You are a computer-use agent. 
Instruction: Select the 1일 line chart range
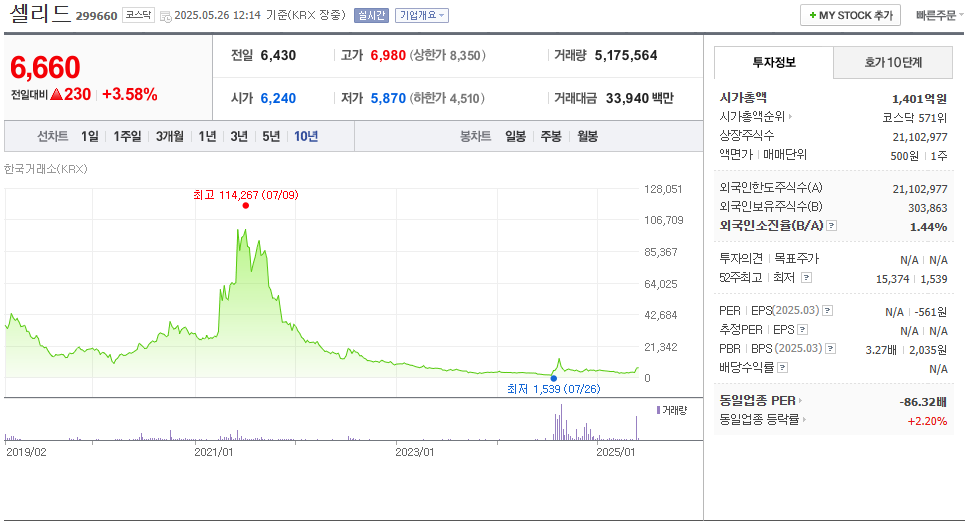coord(89,136)
